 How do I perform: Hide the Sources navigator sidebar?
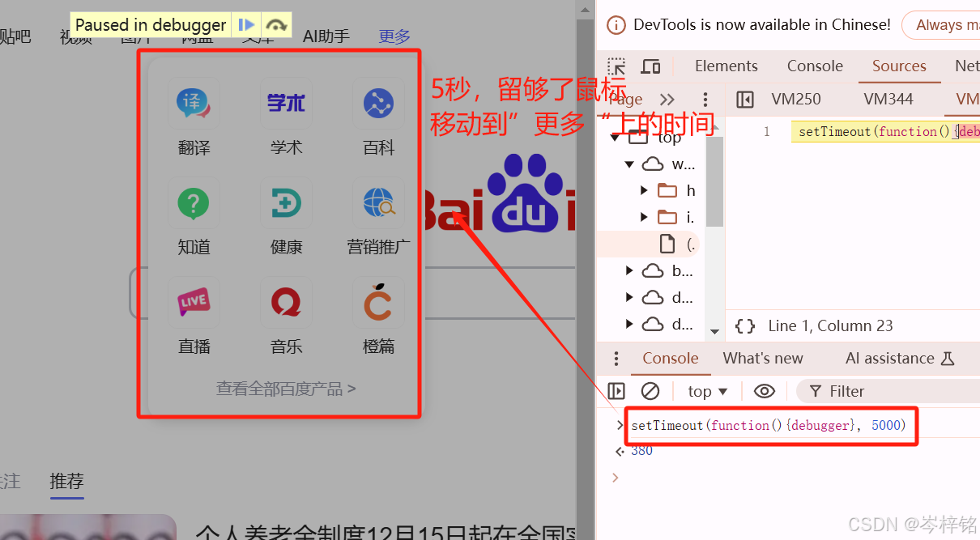pos(745,100)
